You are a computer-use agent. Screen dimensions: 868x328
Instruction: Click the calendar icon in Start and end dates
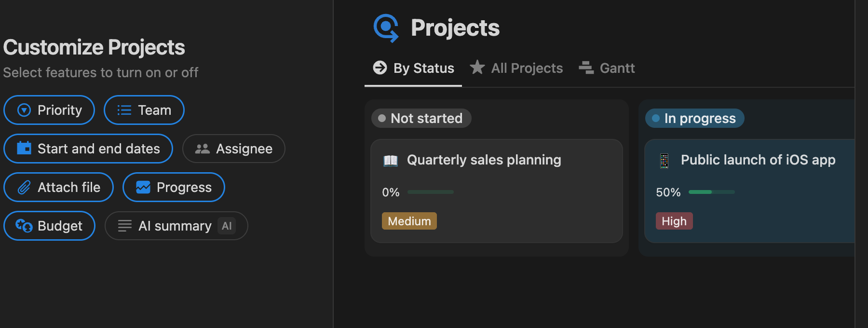[x=24, y=148]
